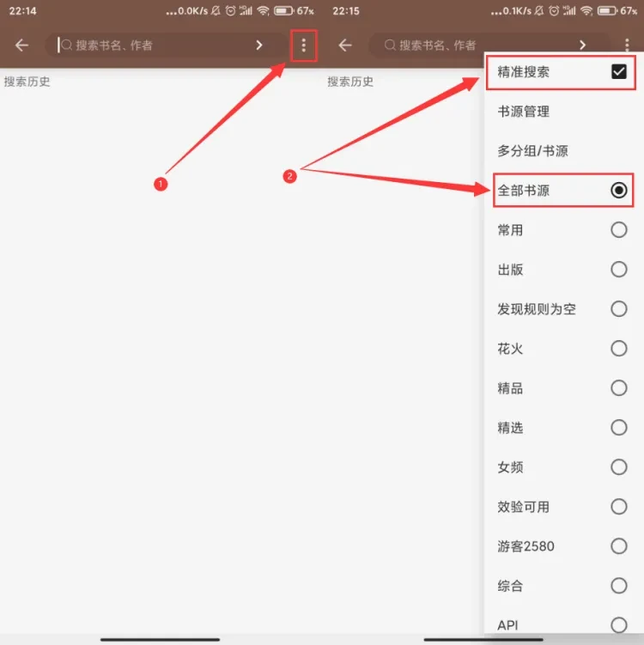Tap the back arrow in the left screen
644x645 pixels.
pyautogui.click(x=21, y=46)
